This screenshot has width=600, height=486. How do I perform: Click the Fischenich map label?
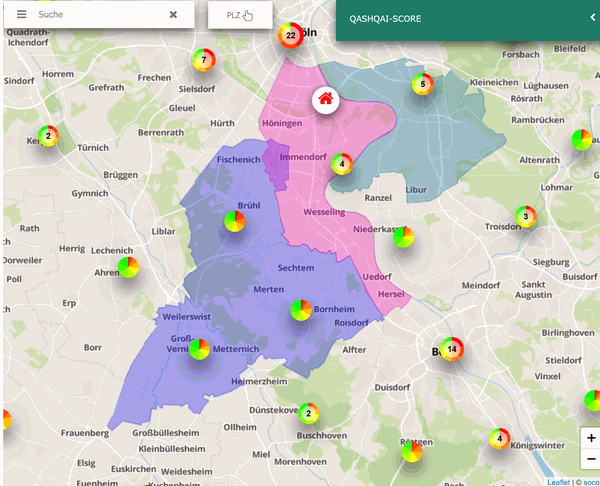pyautogui.click(x=238, y=160)
